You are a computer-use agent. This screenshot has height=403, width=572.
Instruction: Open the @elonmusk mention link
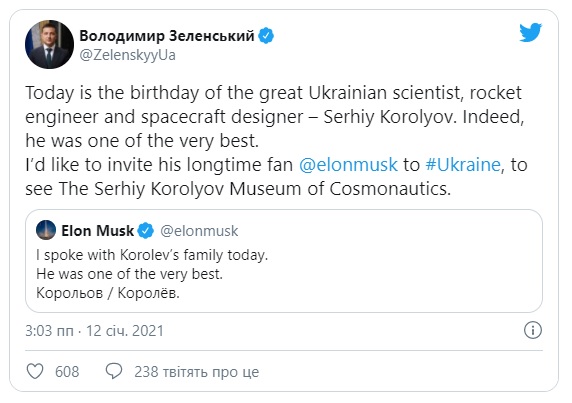pyautogui.click(x=348, y=165)
